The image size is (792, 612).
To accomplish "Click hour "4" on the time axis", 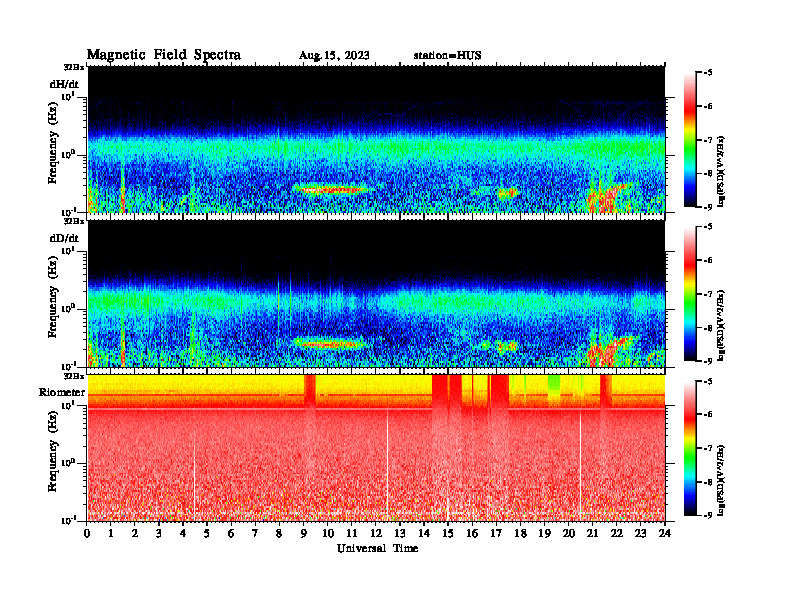I will click(183, 533).
